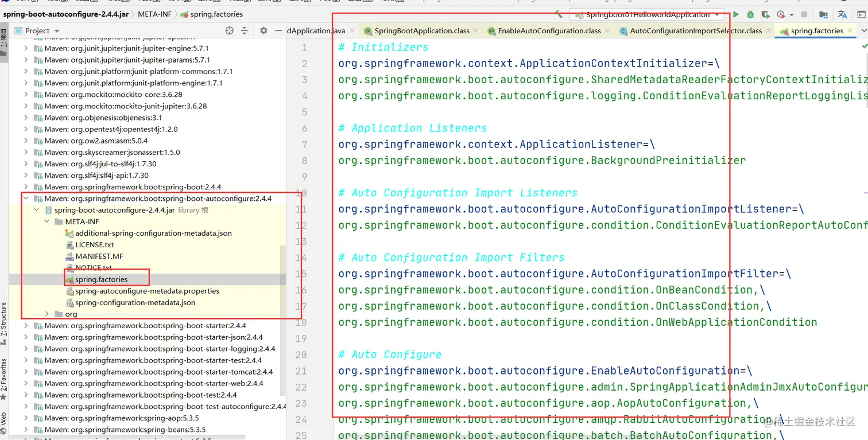Click line number 5 in the gutter
The image size is (868, 440).
pos(304,112)
